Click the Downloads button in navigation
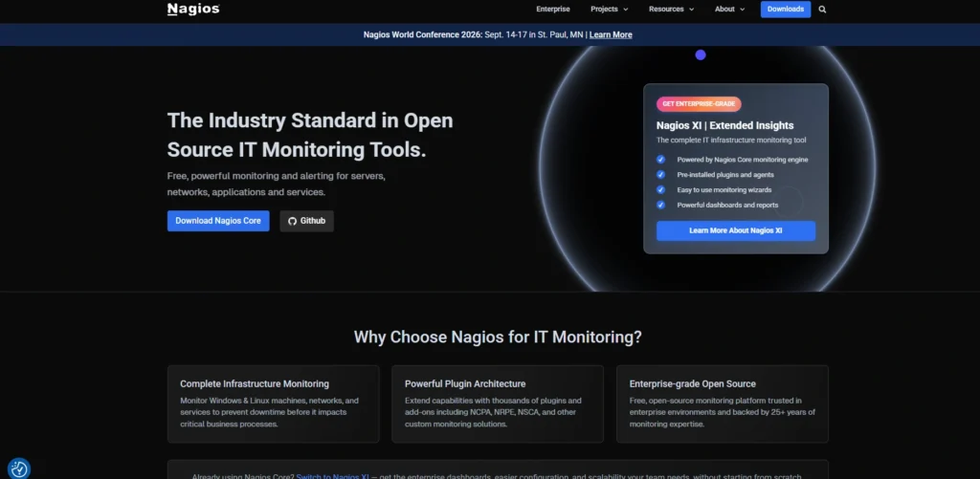Viewport: 980px width, 479px height. coord(786,10)
